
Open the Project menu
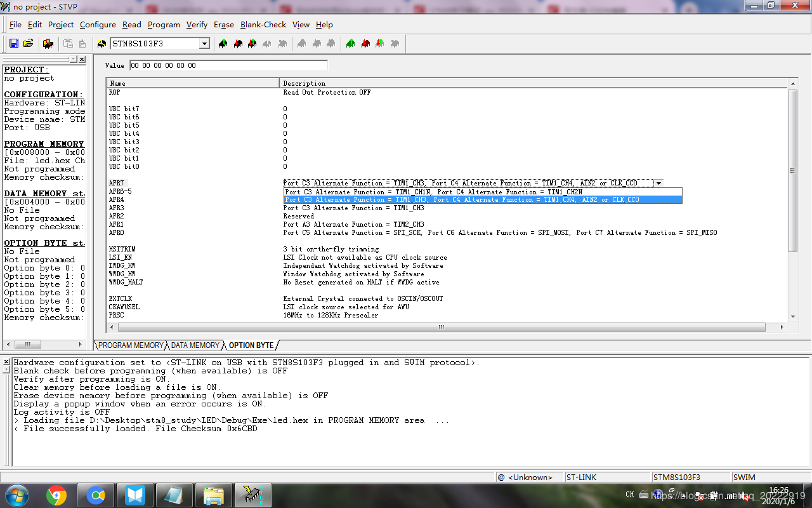[x=61, y=25]
